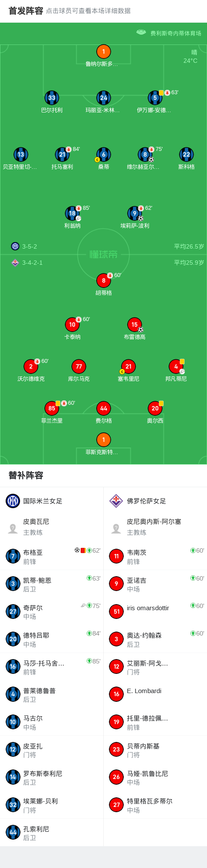Open 佛罗伦萨女足 team header
Screen dimensions: 207x868
point(155,501)
